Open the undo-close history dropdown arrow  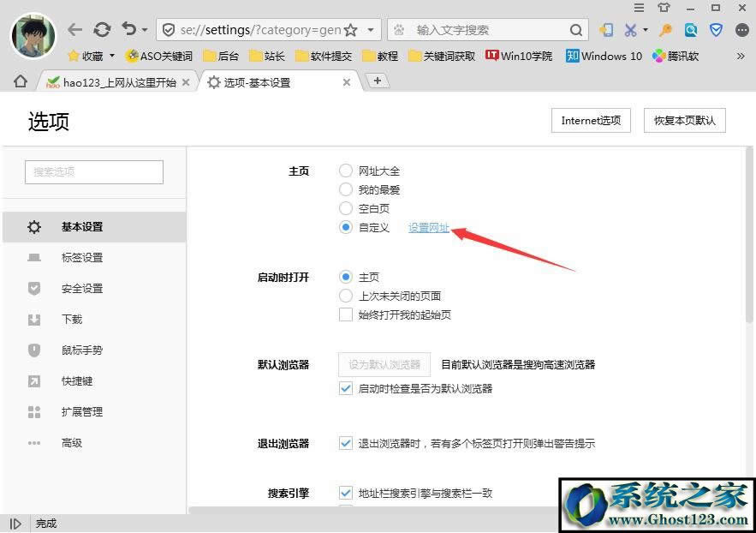(x=145, y=30)
